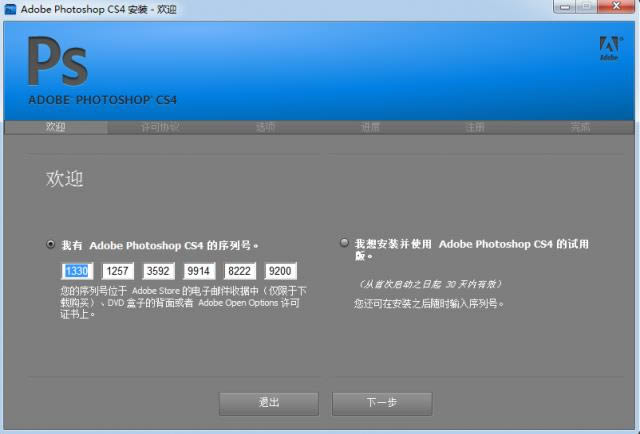This screenshot has width=640, height=434.
Task: Select the 进度 step tab
Action: pyautogui.click(x=370, y=127)
